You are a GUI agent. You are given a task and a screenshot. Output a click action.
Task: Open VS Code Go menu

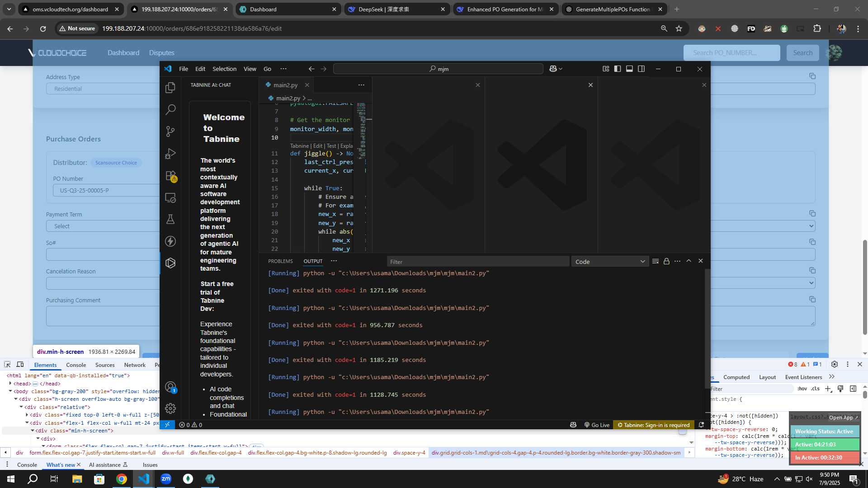[x=267, y=69]
